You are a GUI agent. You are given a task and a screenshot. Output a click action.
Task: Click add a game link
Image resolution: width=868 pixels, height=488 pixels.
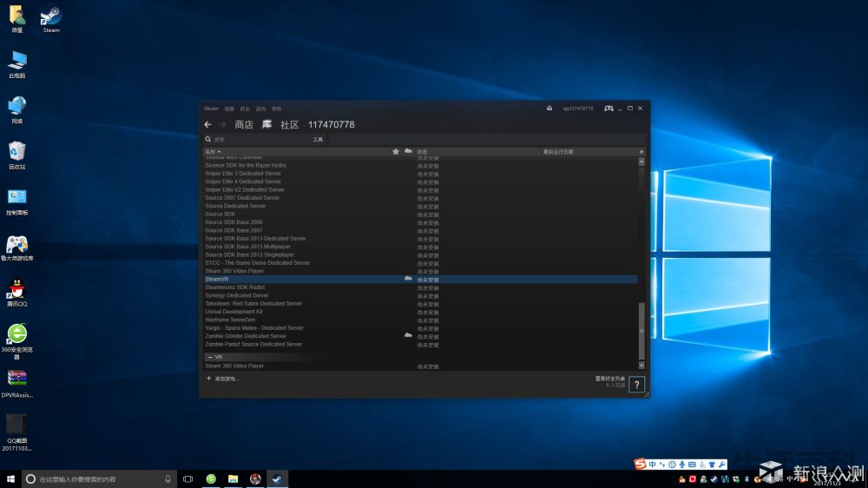227,379
